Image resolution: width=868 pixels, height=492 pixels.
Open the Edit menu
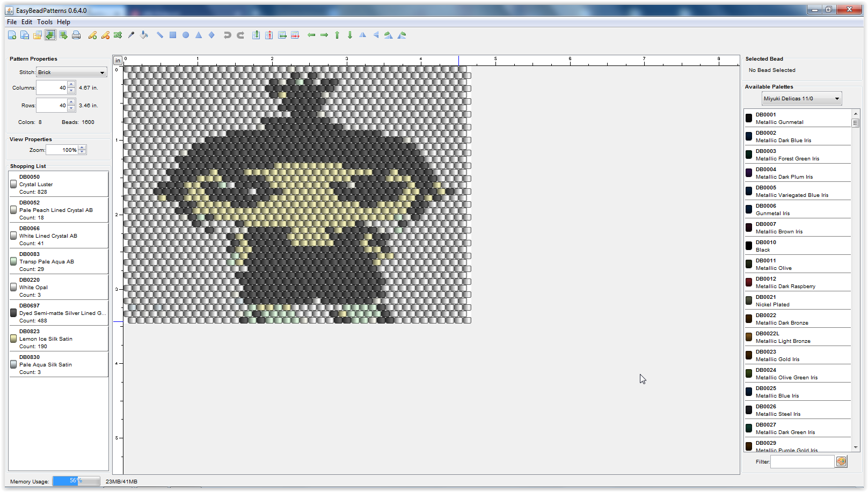[26, 22]
